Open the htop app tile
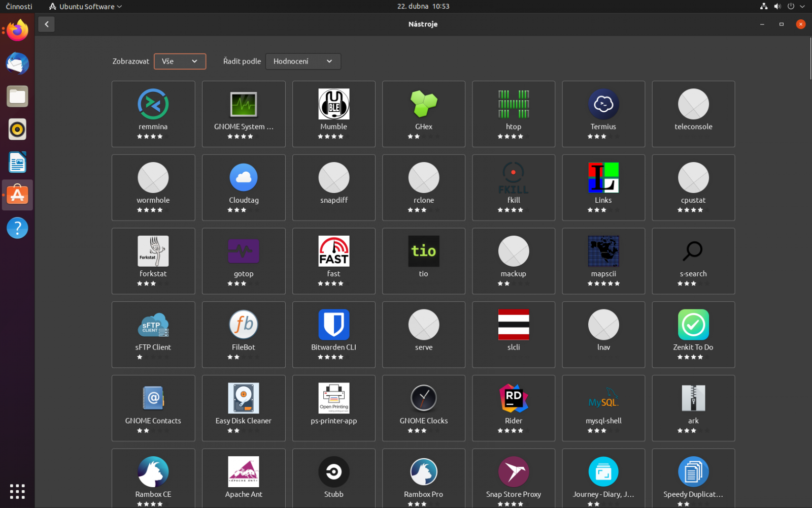 [x=513, y=114]
